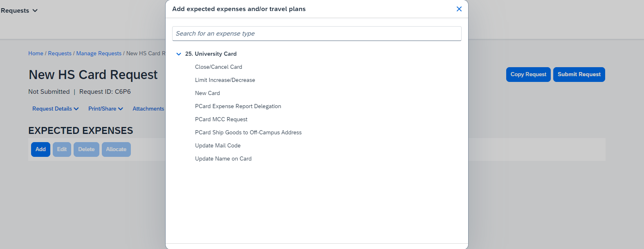644x249 pixels.
Task: Select Update Mail Code option
Action: click(218, 146)
